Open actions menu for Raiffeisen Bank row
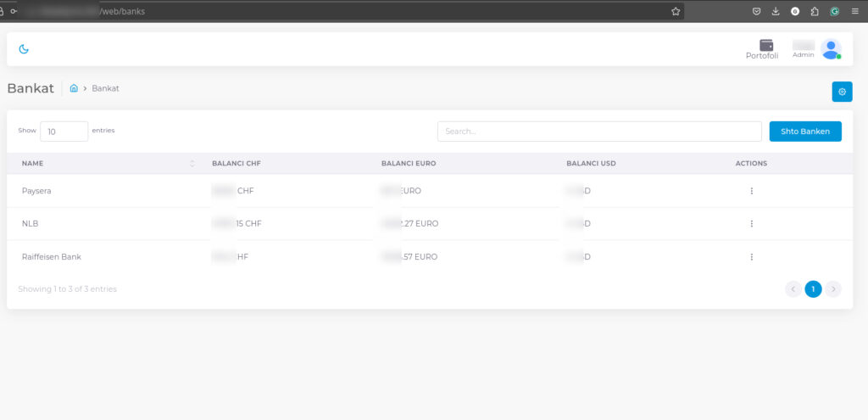Screen dimensions: 868x420 (751, 257)
